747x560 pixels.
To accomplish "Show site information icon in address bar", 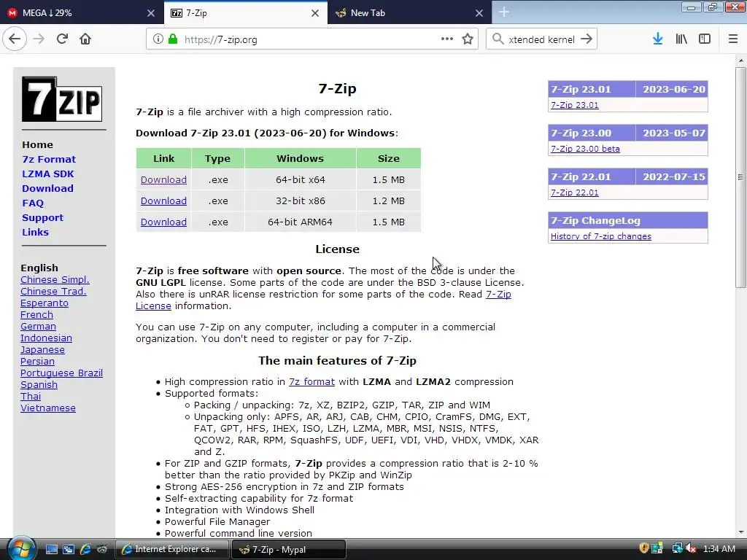I will pos(158,39).
